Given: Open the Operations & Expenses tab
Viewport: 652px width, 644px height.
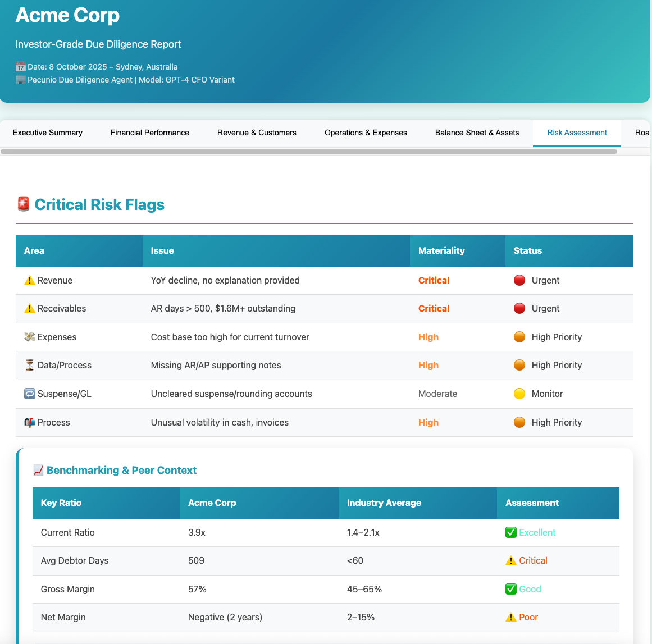Looking at the screenshot, I should point(366,133).
